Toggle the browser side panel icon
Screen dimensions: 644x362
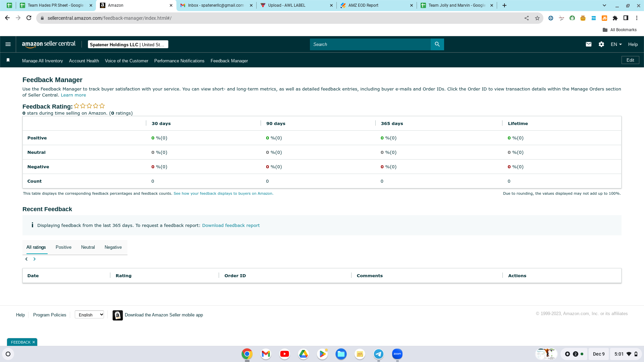(626, 18)
